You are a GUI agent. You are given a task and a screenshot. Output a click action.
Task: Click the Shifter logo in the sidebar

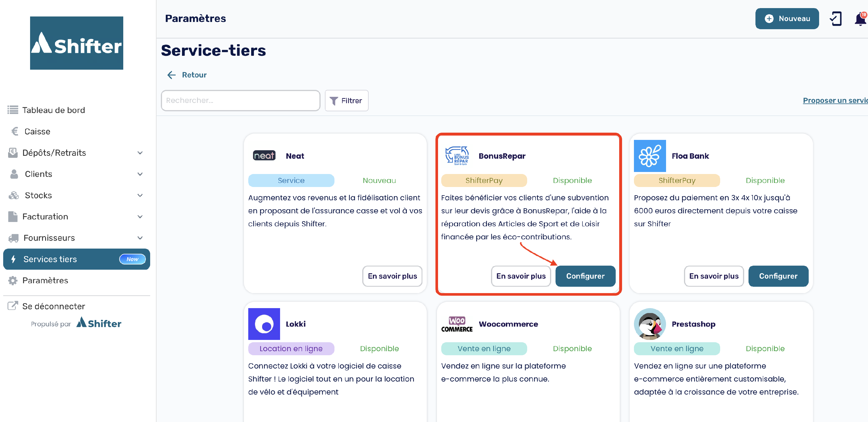coord(76,43)
